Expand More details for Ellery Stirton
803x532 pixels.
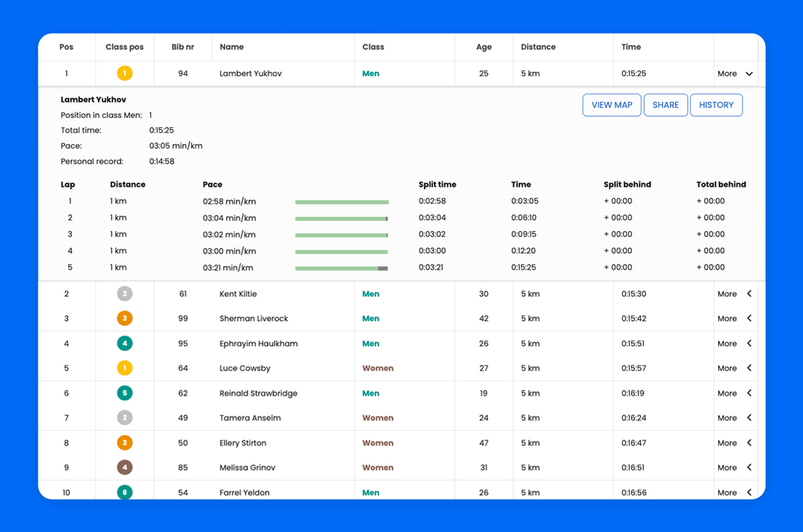(735, 444)
